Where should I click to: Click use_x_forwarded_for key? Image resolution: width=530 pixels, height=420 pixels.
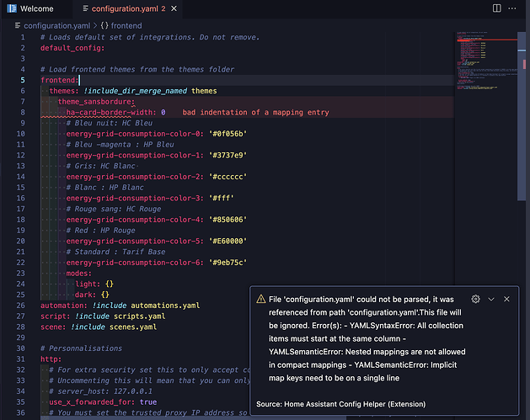pos(92,402)
